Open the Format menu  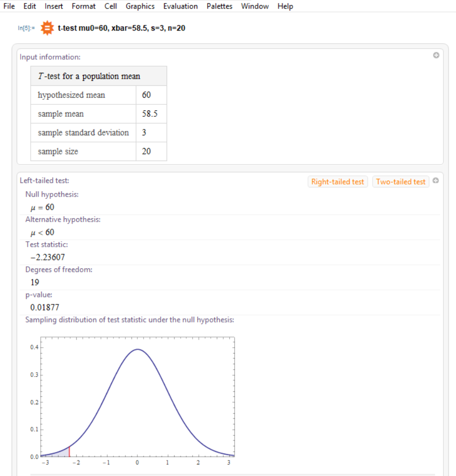click(x=83, y=6)
